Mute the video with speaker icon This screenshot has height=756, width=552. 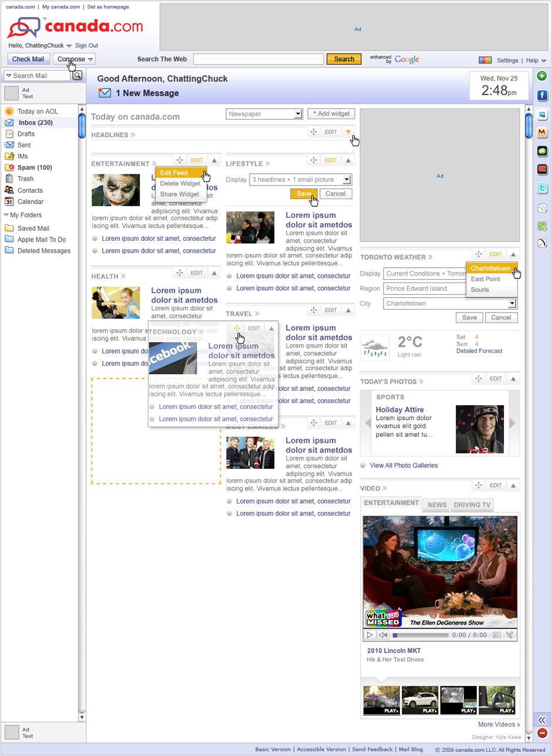(383, 635)
